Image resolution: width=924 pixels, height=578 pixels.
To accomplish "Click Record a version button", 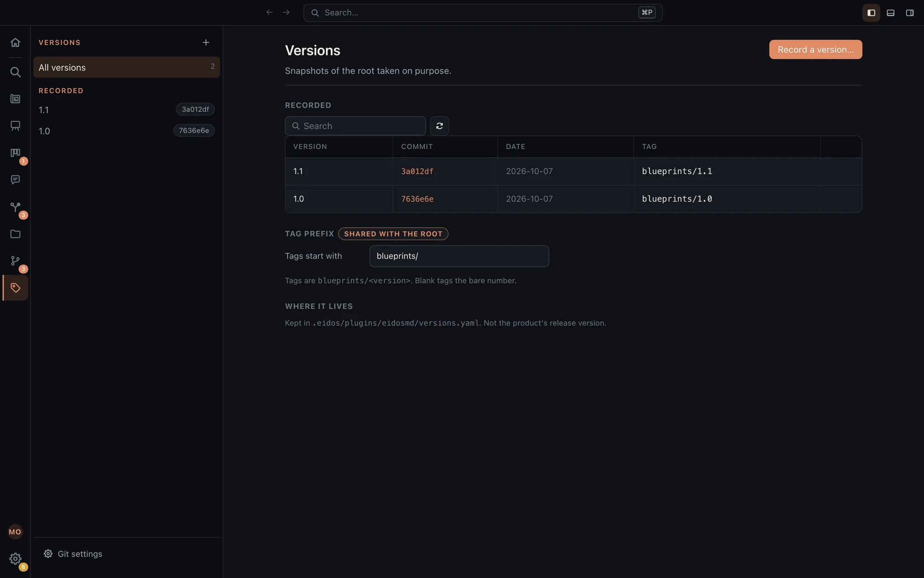I will [815, 49].
